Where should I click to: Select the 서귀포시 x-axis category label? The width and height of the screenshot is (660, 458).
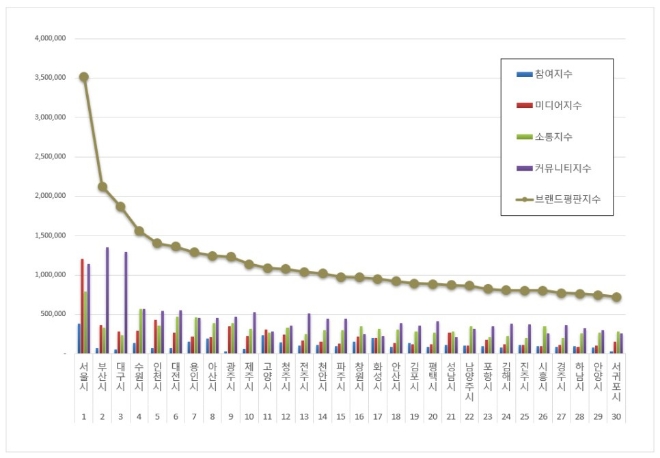pyautogui.click(x=618, y=384)
